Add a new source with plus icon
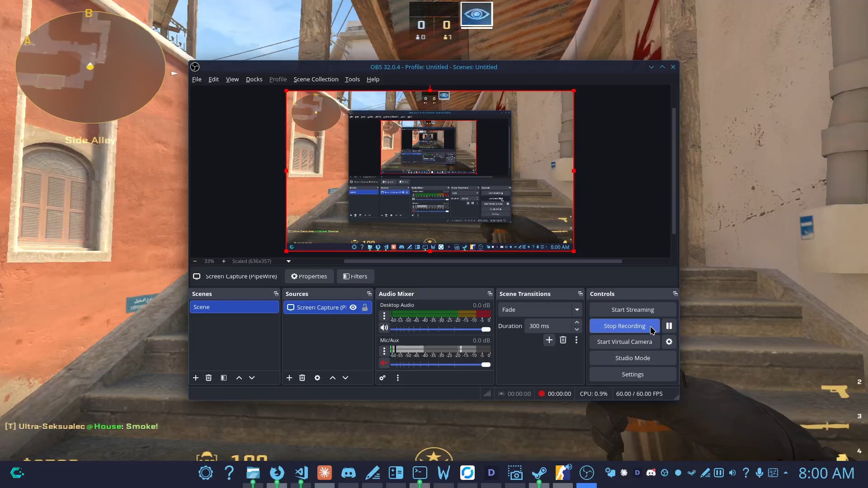 289,378
